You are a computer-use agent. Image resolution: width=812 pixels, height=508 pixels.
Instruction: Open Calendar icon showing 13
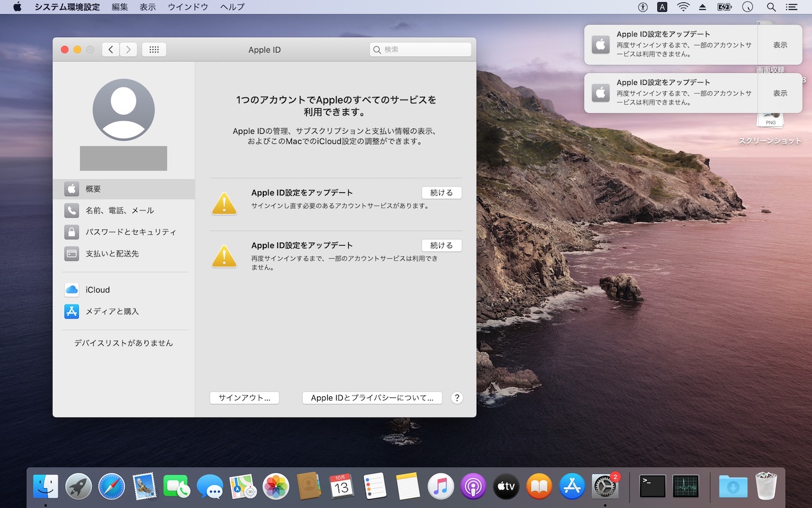[x=342, y=486]
